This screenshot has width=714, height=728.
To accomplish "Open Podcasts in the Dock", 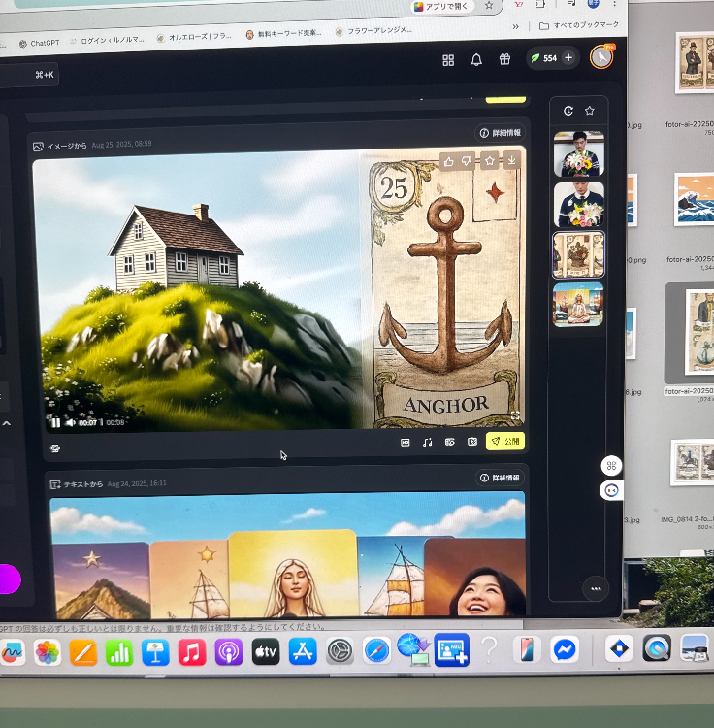I will [x=229, y=652].
